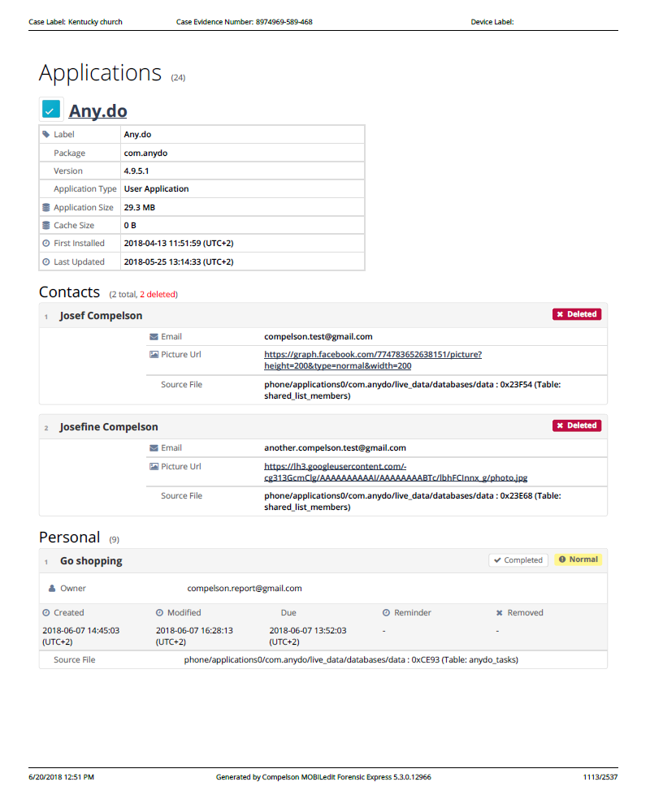Click the clock icon beside Modified

[159, 613]
